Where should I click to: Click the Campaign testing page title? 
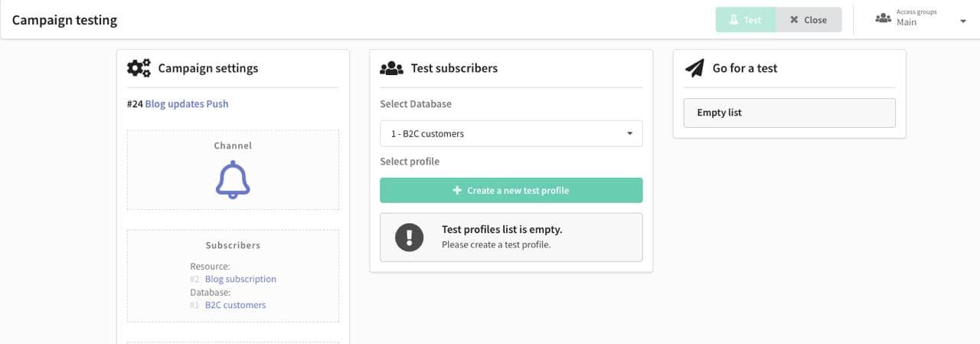(x=64, y=20)
